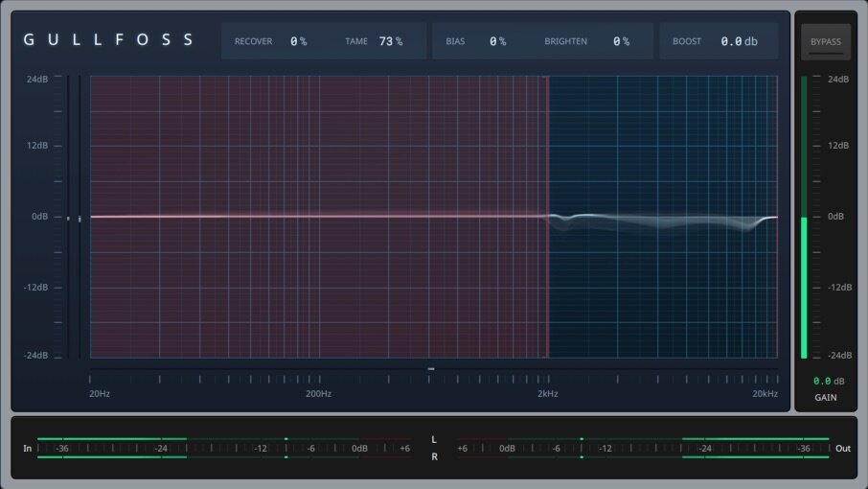Click the red frequency range boundary line
Viewport: 868px width, 489px height.
pos(547,217)
